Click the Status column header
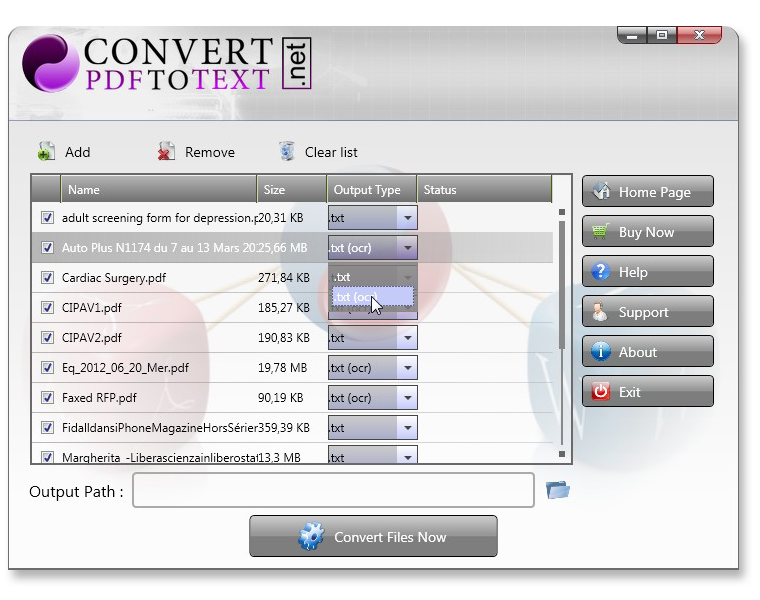760x600 pixels. (x=484, y=189)
